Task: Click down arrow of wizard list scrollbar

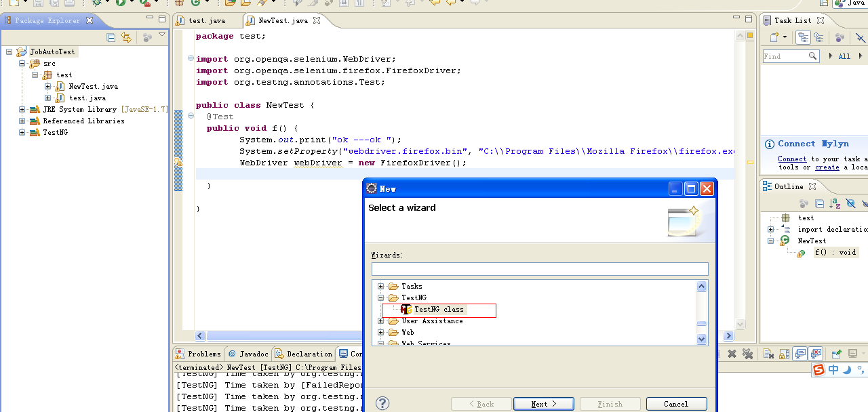Action: (x=702, y=339)
